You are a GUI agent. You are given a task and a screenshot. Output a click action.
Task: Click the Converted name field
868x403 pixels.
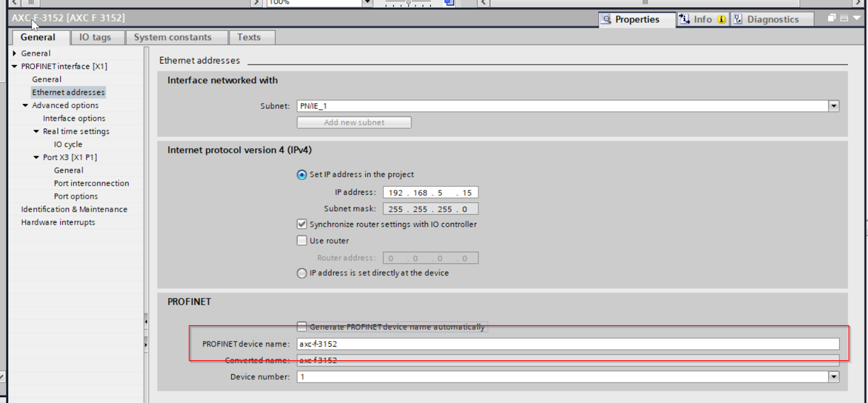[568, 360]
